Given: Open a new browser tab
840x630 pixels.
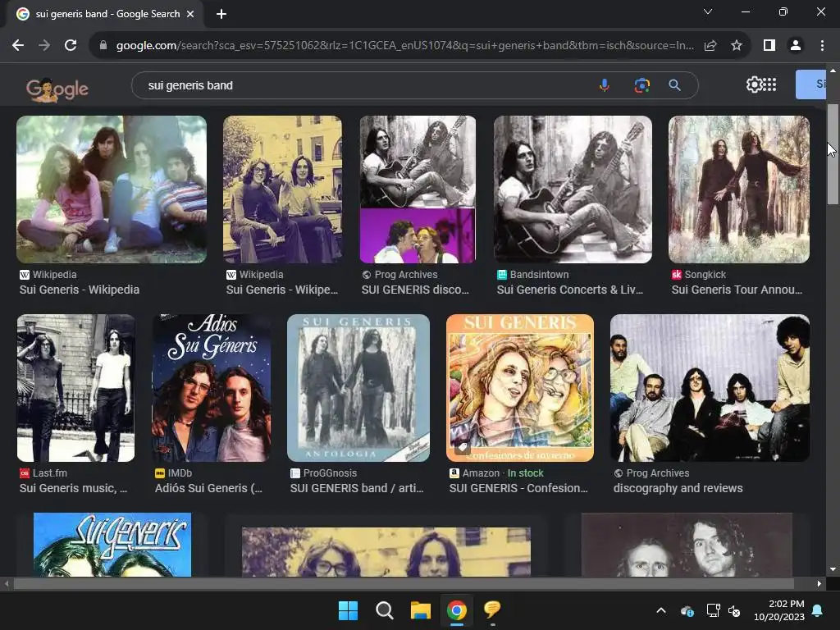Looking at the screenshot, I should (221, 14).
